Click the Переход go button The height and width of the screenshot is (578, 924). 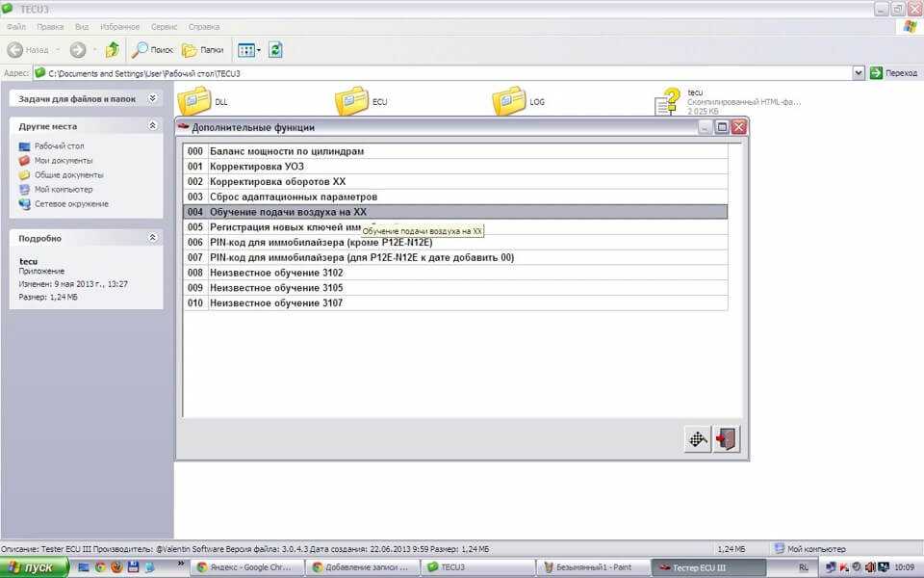[893, 73]
